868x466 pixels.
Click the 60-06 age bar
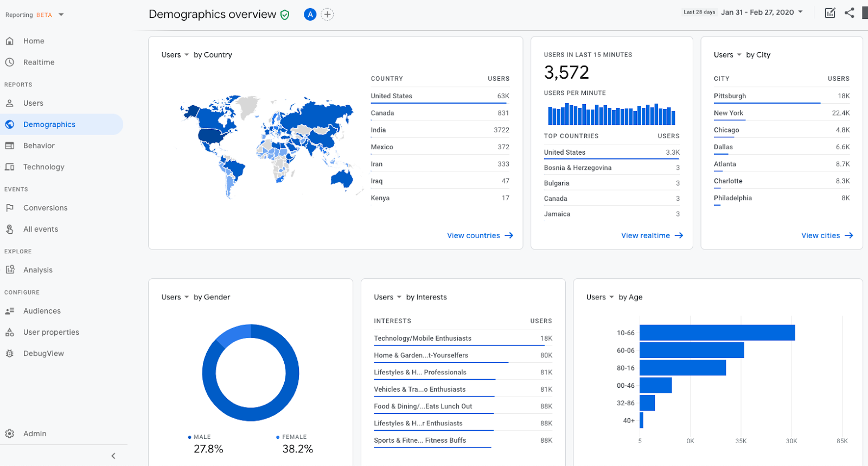(692, 350)
